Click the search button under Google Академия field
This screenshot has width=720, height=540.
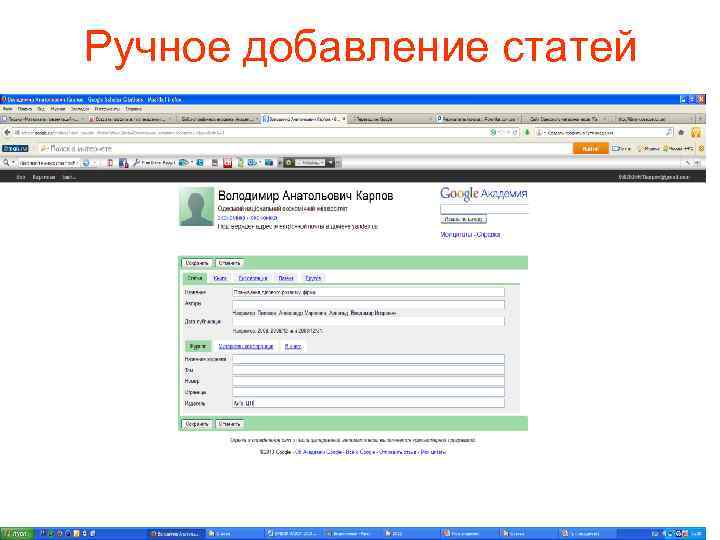463,219
